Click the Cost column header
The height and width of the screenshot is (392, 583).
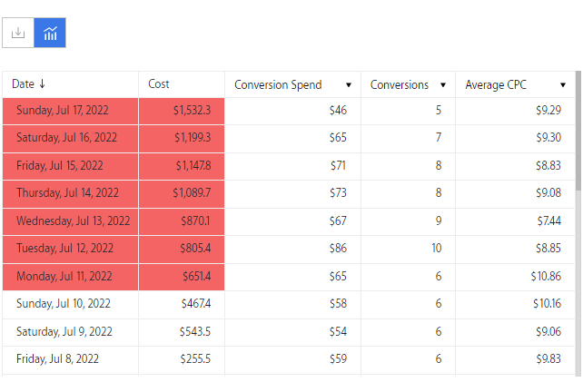coord(182,84)
